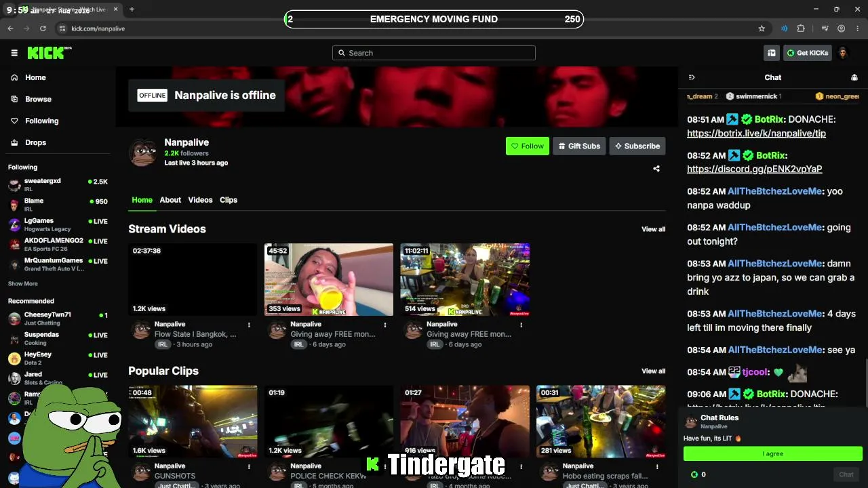Open options menu for Flow State video

click(249, 325)
